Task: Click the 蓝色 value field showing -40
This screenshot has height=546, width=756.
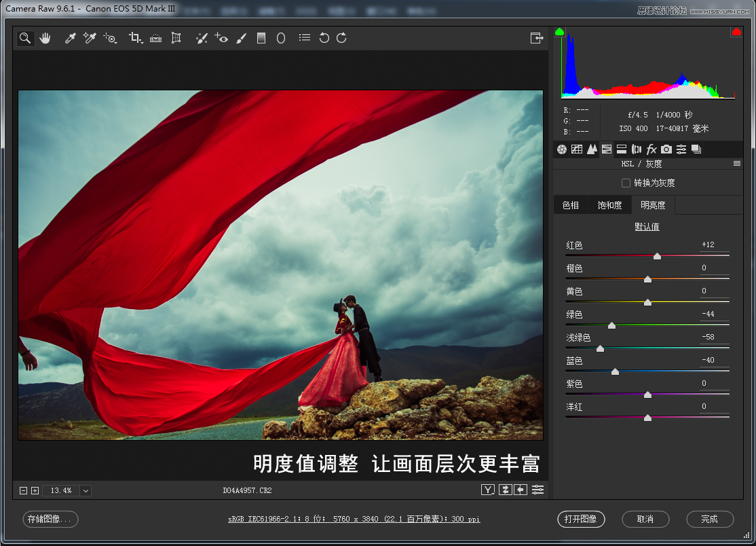Action: (x=714, y=361)
